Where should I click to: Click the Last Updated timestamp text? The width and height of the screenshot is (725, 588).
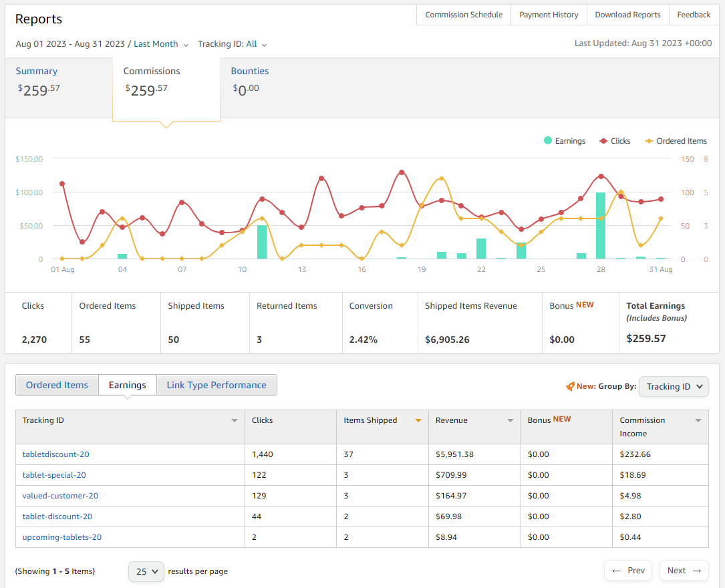tap(643, 43)
